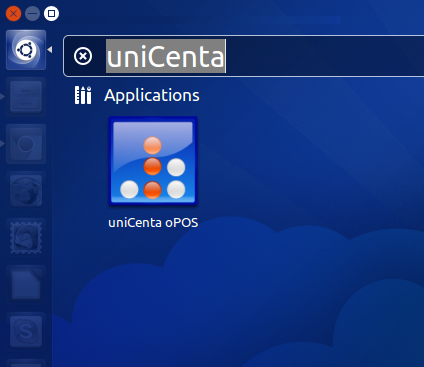
Task: Open the LibreOffice document launcher icon
Action: (26, 285)
